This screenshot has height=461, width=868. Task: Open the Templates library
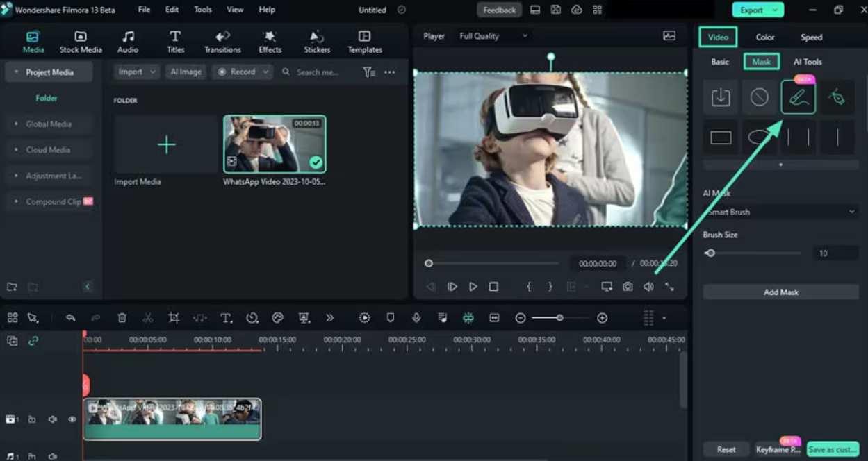[365, 42]
